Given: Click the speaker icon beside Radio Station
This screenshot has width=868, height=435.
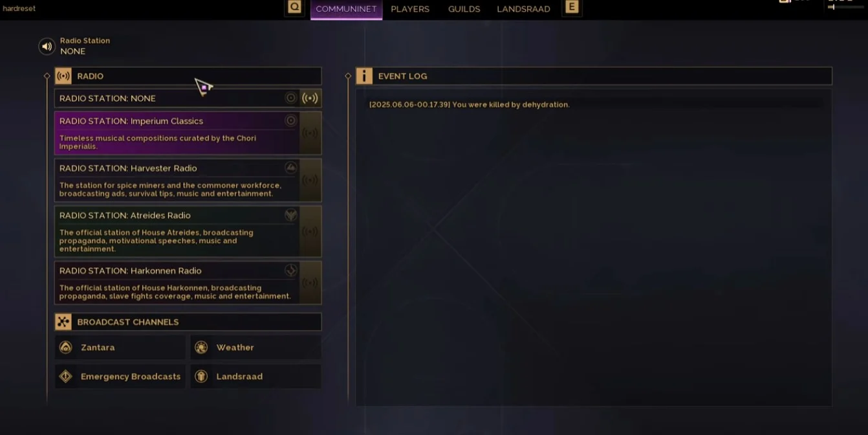Looking at the screenshot, I should 47,46.
